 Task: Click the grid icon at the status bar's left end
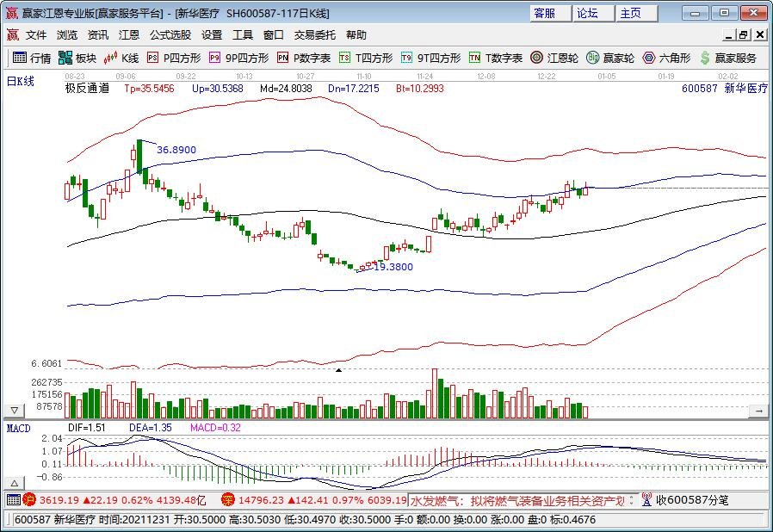pyautogui.click(x=13, y=500)
